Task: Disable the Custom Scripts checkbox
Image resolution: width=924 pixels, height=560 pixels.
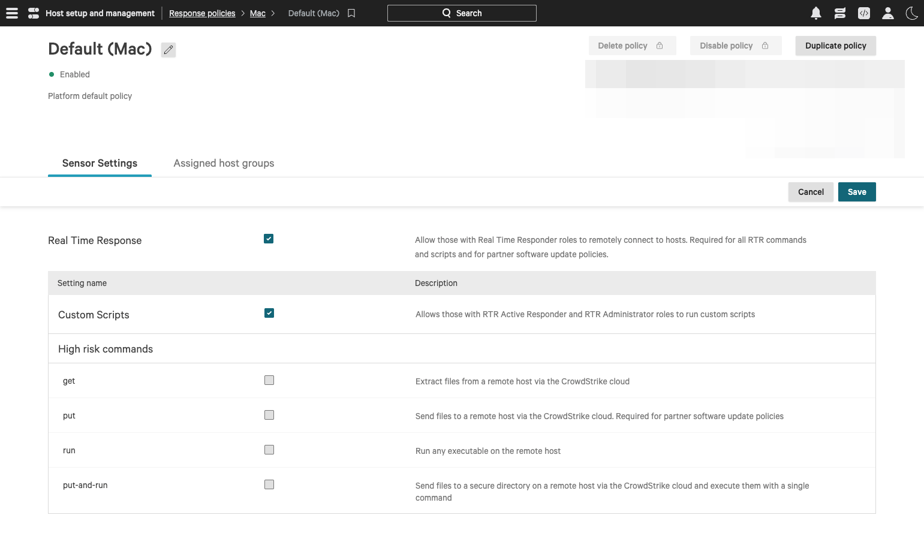Action: [x=269, y=313]
